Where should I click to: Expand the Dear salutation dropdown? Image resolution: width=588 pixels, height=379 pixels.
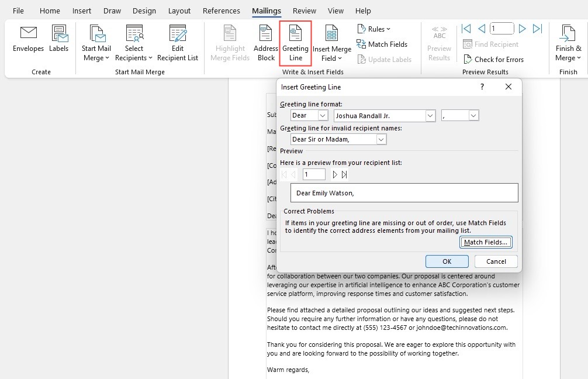pyautogui.click(x=323, y=116)
